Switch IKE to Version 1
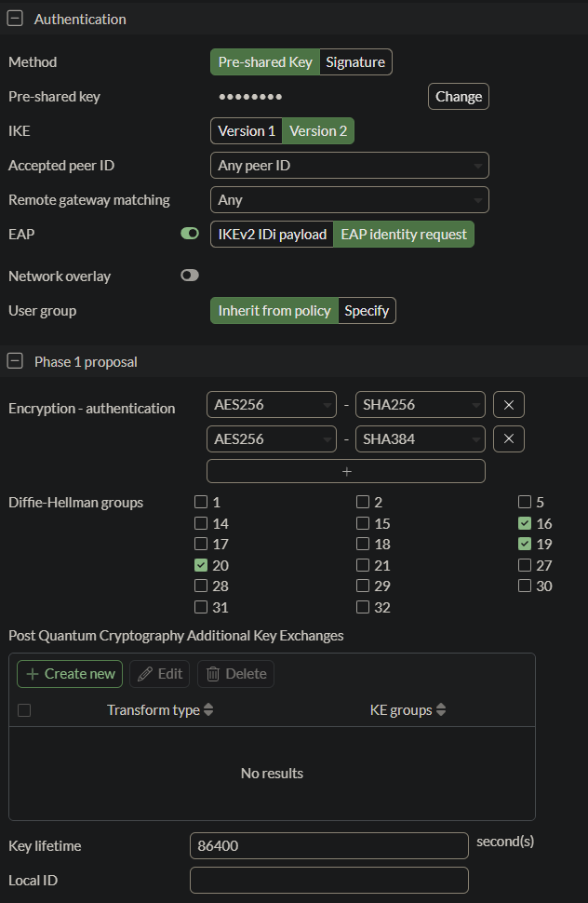This screenshot has width=588, height=903. click(247, 131)
